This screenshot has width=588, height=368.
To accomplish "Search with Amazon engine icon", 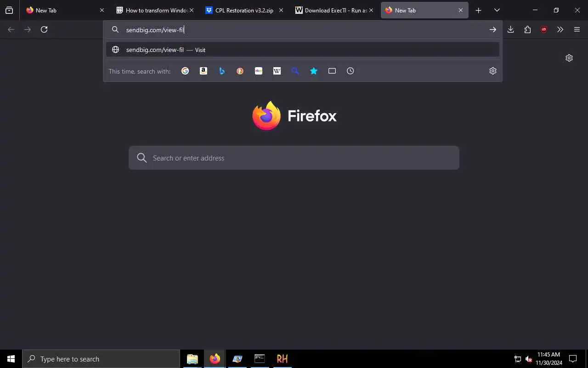I will click(x=204, y=71).
